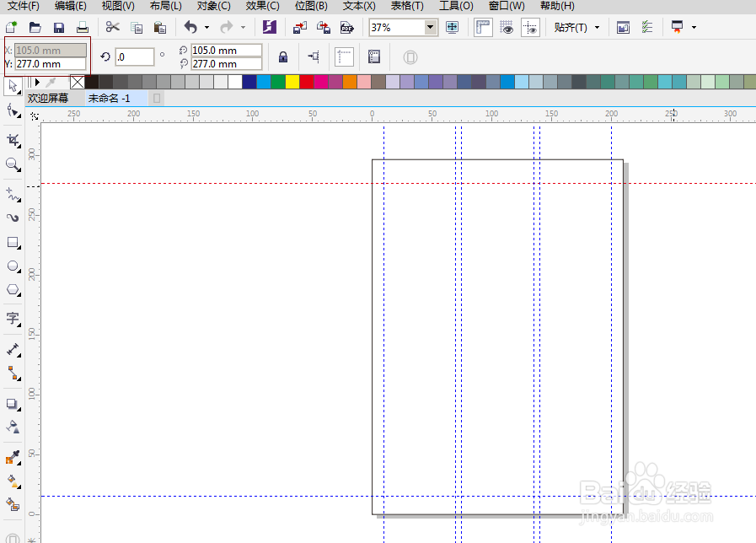Select the Drop Shadow tool
Image resolution: width=756 pixels, height=543 pixels.
coord(13,404)
